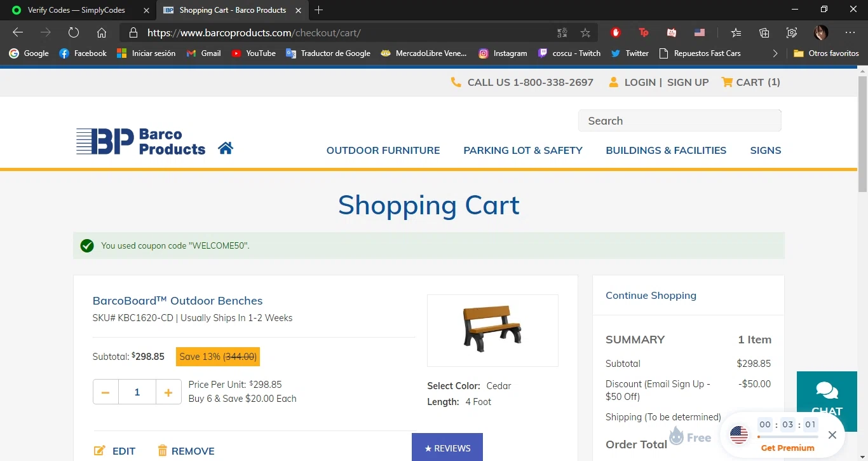Open browser settings and more menu

[x=850, y=32]
